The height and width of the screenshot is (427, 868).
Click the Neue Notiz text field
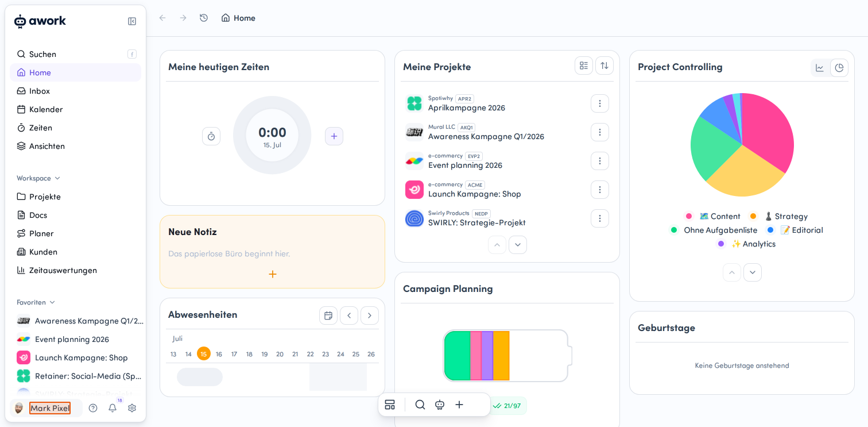[272, 253]
